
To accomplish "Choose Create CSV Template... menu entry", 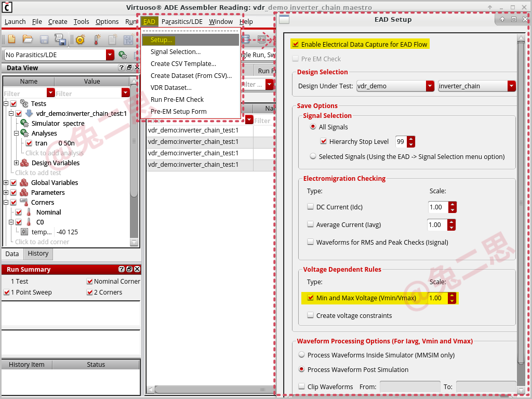I will click(x=183, y=63).
